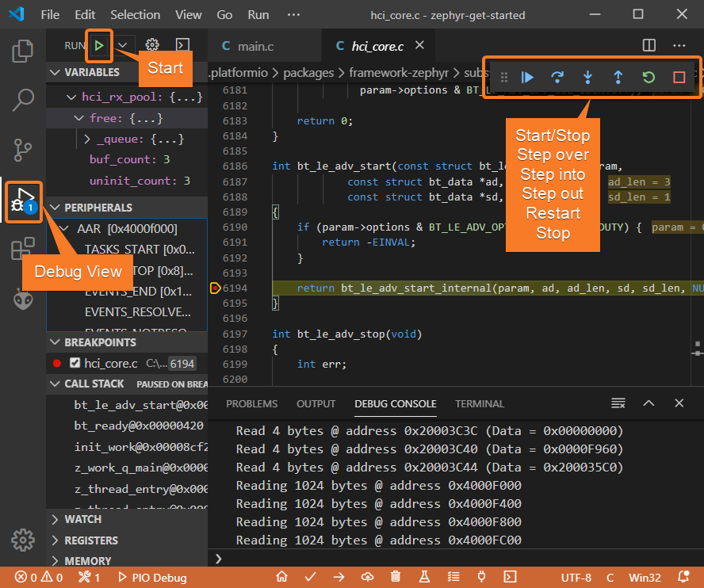The width and height of the screenshot is (704, 588).
Task: Switch to OUTPUT panel tab
Action: click(316, 403)
